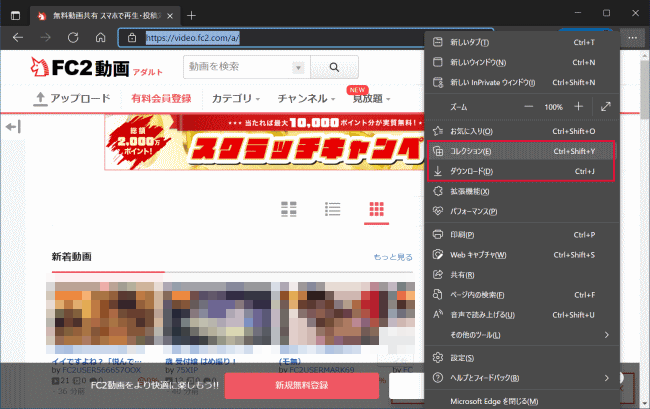Reload the page with refresh icon
The height and width of the screenshot is (409, 650).
coord(73,38)
